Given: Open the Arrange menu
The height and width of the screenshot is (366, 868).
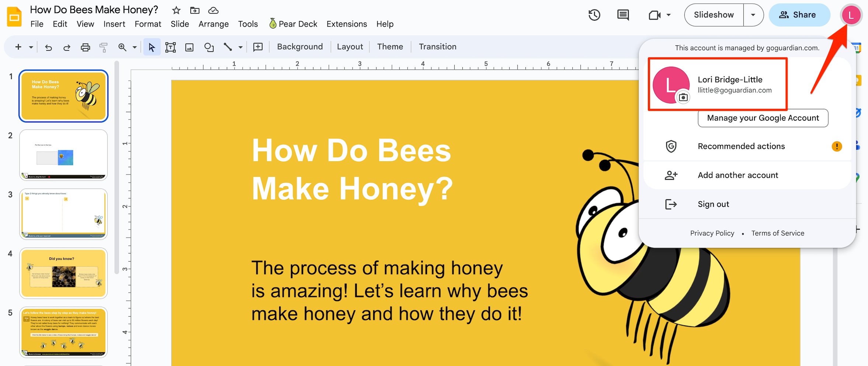Looking at the screenshot, I should click(213, 24).
